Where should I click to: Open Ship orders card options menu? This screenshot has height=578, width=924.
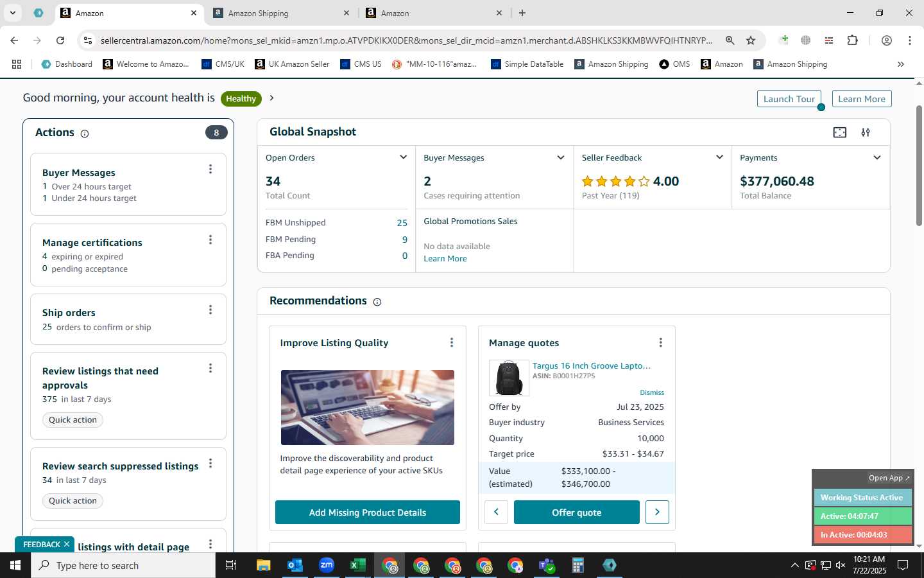pyautogui.click(x=210, y=310)
